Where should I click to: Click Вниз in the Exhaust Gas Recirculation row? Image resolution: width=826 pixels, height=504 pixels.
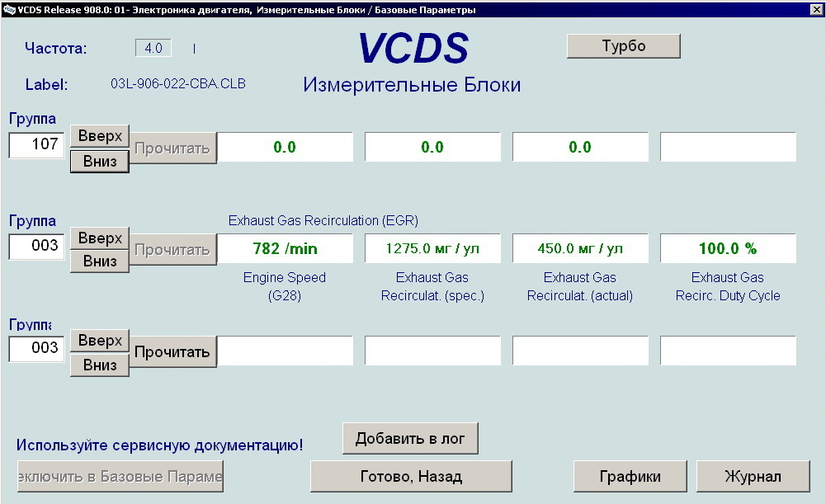click(x=100, y=261)
